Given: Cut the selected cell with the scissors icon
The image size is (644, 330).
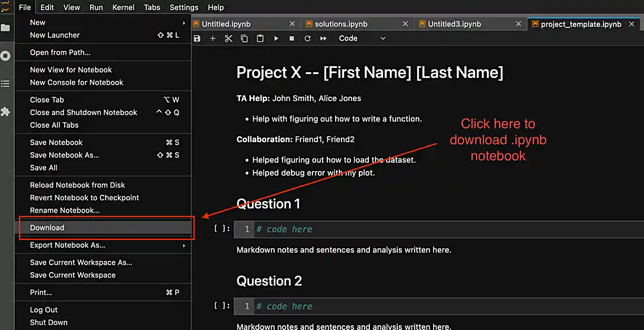Looking at the screenshot, I should click(228, 38).
